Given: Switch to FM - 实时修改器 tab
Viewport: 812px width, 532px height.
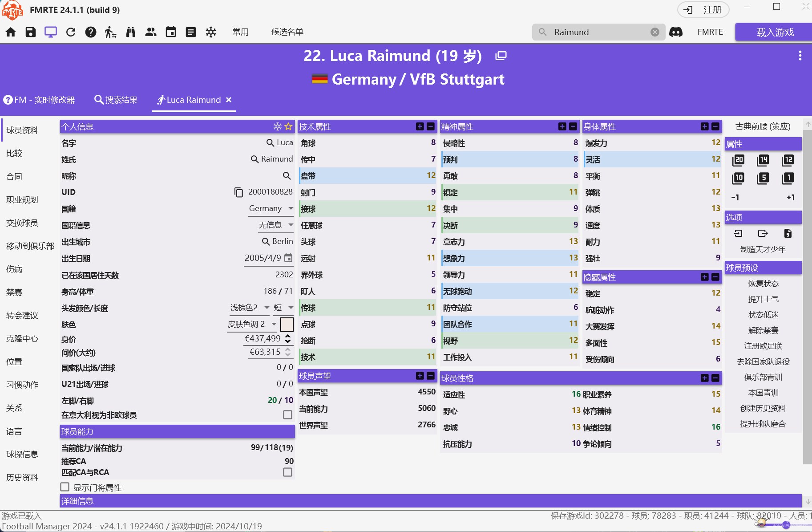Looking at the screenshot, I should 39,100.
